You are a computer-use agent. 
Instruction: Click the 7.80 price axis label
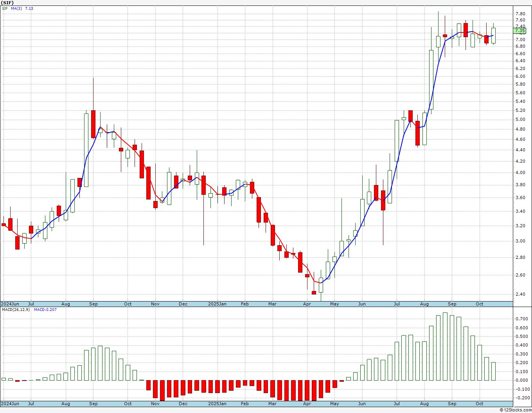[520, 14]
